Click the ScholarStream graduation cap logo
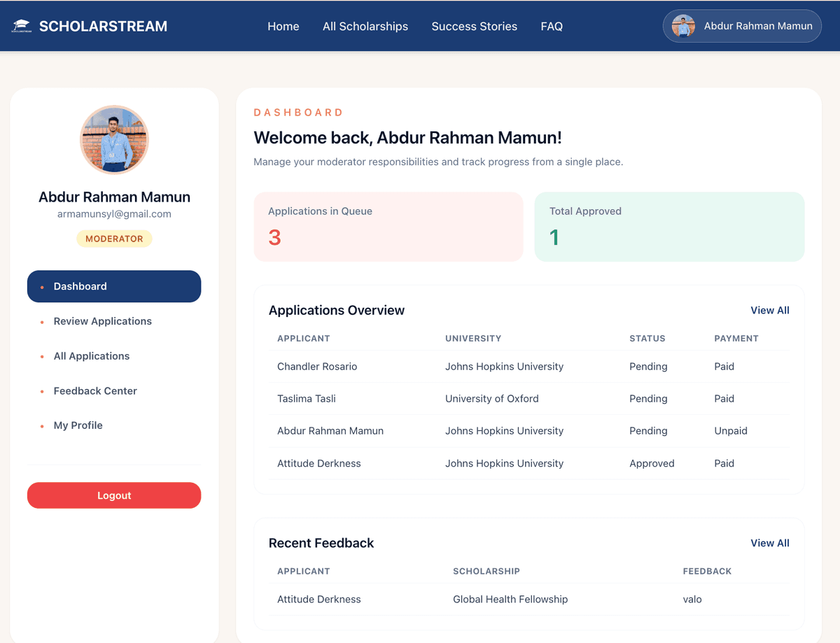This screenshot has height=643, width=840. click(x=22, y=27)
